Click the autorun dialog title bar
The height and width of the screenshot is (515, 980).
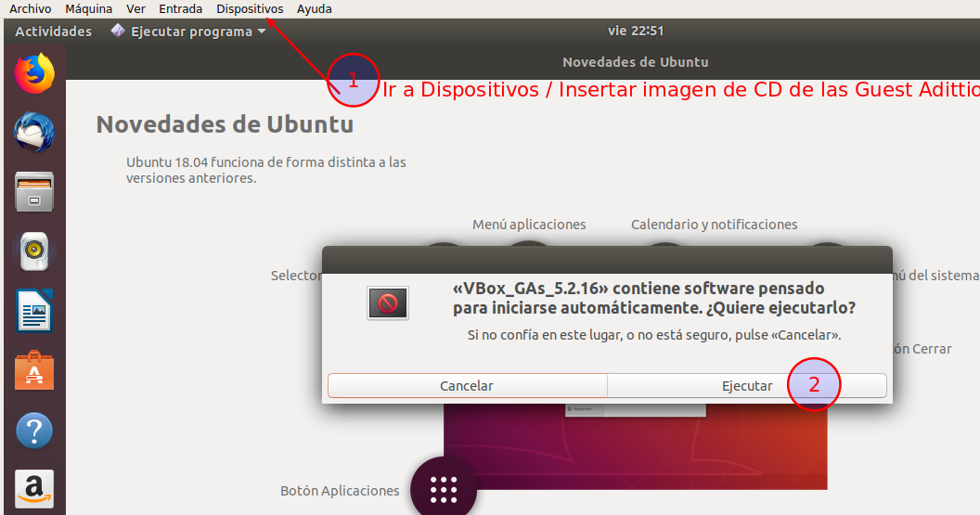click(607, 260)
